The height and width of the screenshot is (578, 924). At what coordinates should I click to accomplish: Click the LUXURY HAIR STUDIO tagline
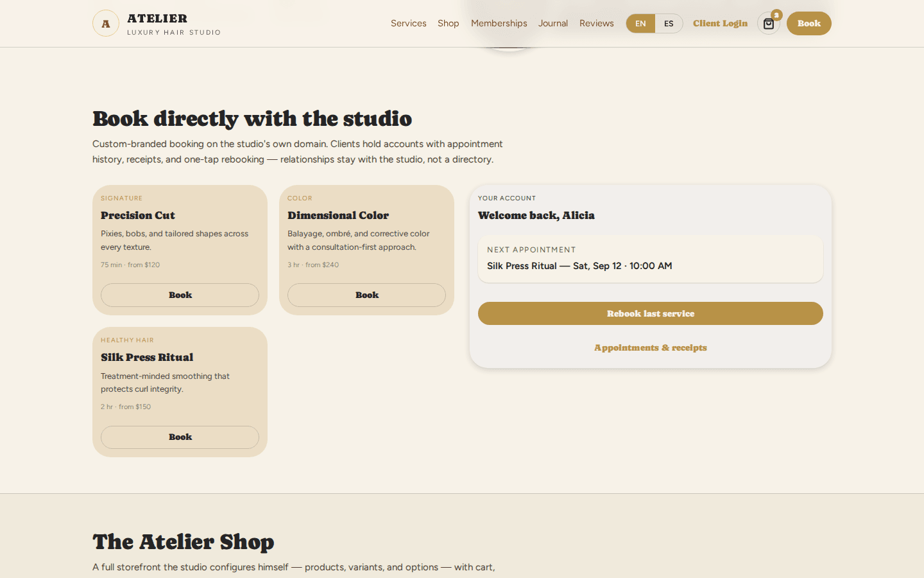(174, 32)
